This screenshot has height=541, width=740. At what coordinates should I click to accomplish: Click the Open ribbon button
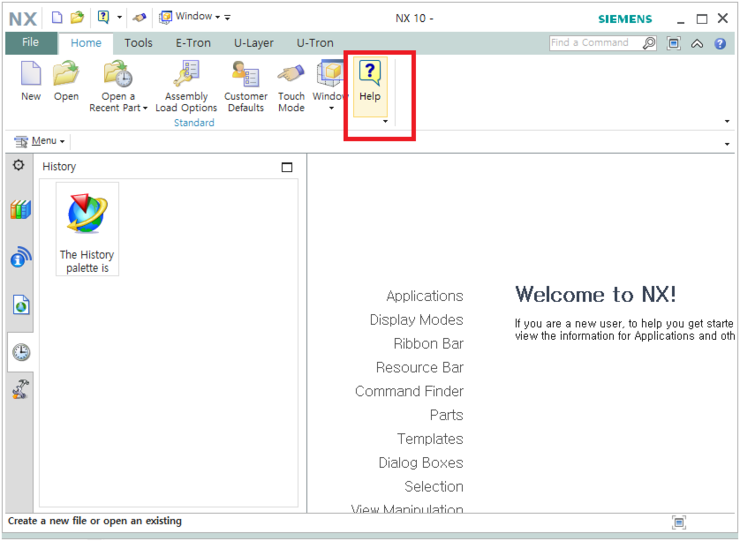pyautogui.click(x=66, y=81)
